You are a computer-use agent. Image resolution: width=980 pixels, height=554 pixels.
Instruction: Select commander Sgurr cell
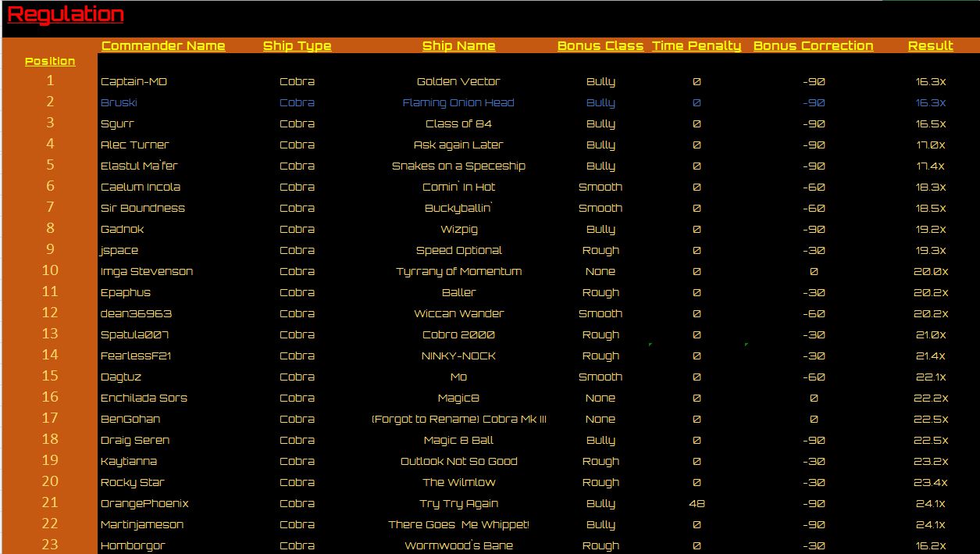tap(117, 123)
